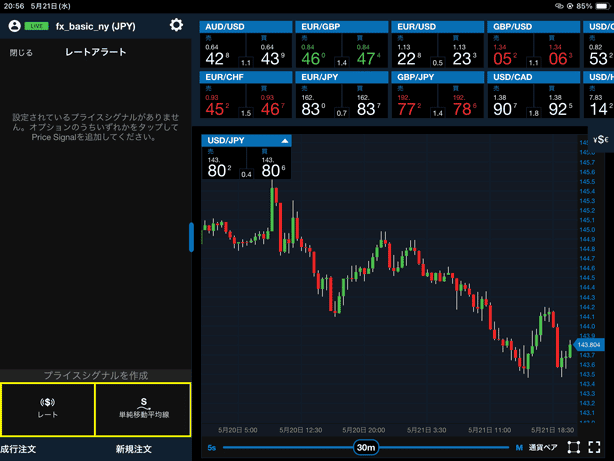614x461 pixels.
Task: Open the 新規注文 tab
Action: click(x=134, y=449)
